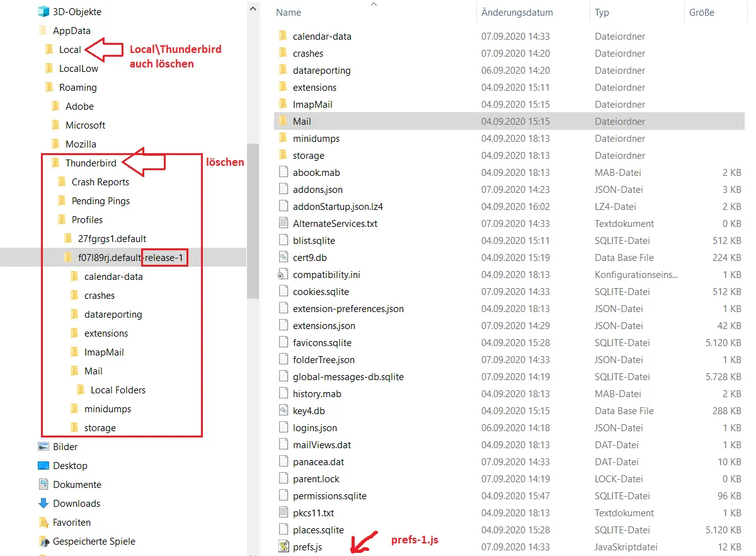The width and height of the screenshot is (756, 556).
Task: Select extensions folder in file list
Action: [x=314, y=87]
